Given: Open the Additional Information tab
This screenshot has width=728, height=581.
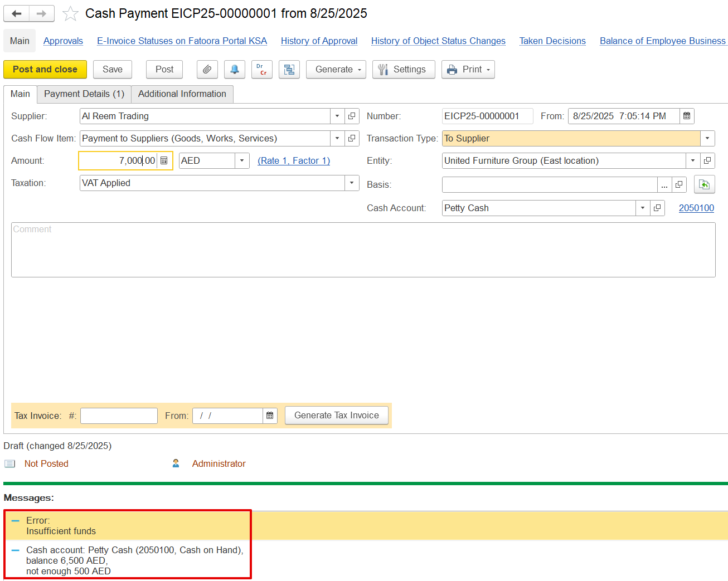Looking at the screenshot, I should [x=182, y=94].
